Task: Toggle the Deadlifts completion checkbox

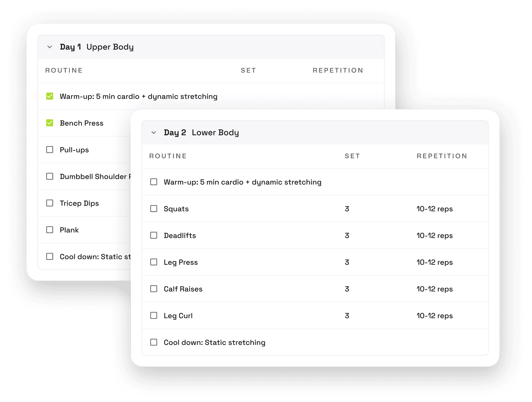Action: (x=154, y=235)
